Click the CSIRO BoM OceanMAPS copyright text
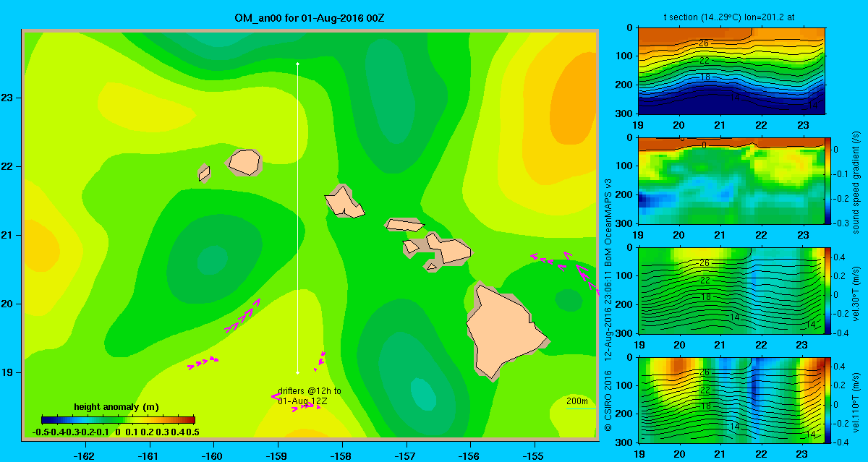This screenshot has height=462, width=868. (x=609, y=304)
